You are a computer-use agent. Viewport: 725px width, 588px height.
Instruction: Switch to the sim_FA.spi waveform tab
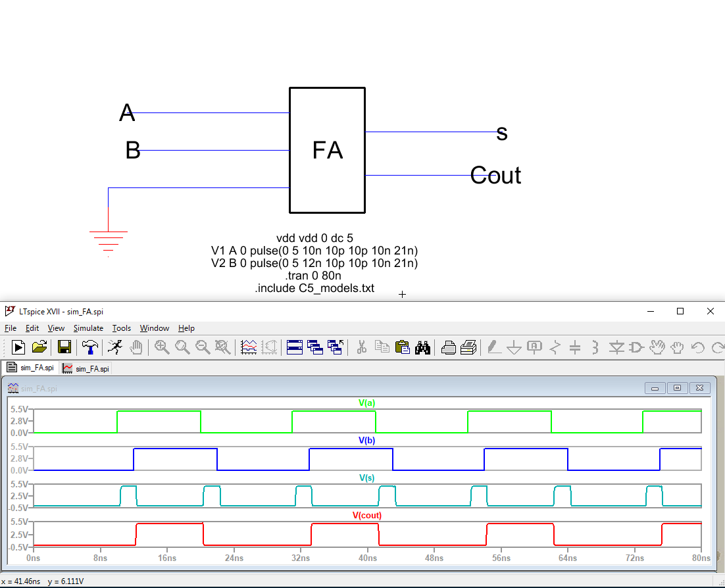click(86, 368)
